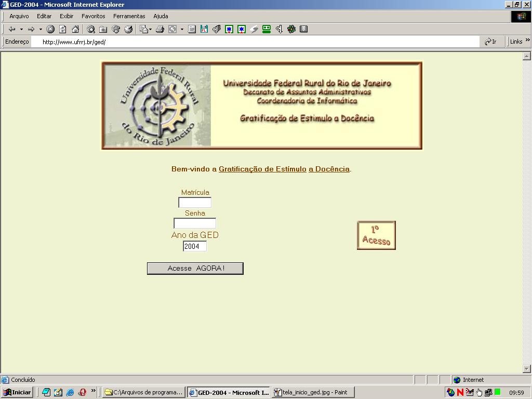Click the address bar URL field
Screen dimensions: 532x399
(x=255, y=42)
